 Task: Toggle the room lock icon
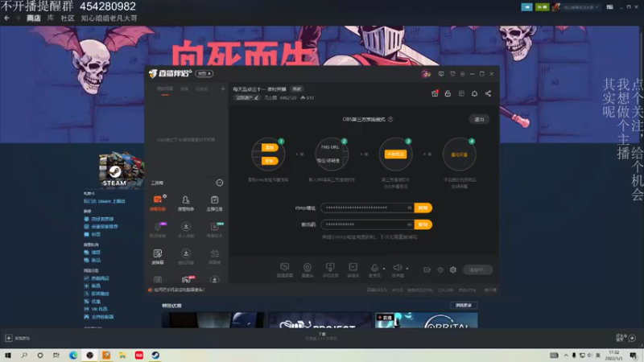[x=448, y=93]
